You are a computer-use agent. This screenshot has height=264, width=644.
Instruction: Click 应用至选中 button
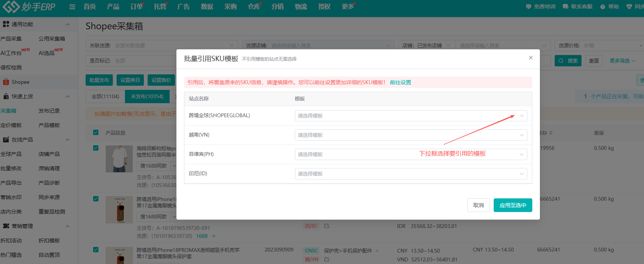513,205
